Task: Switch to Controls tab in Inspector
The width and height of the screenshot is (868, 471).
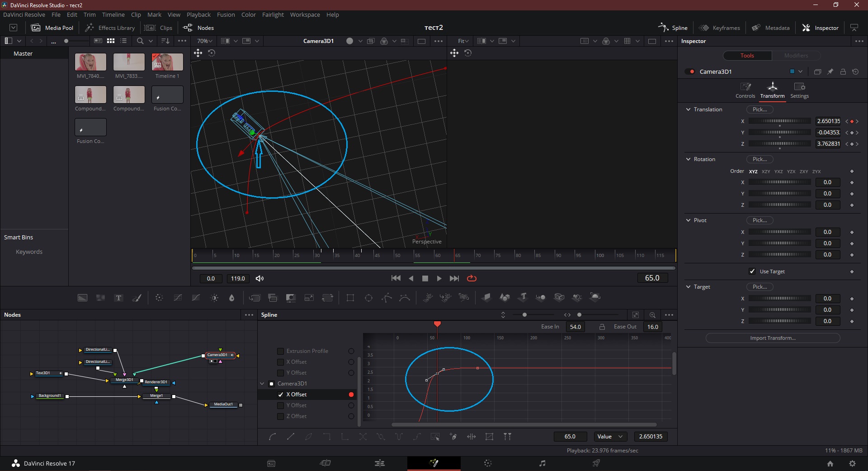Action: point(745,90)
